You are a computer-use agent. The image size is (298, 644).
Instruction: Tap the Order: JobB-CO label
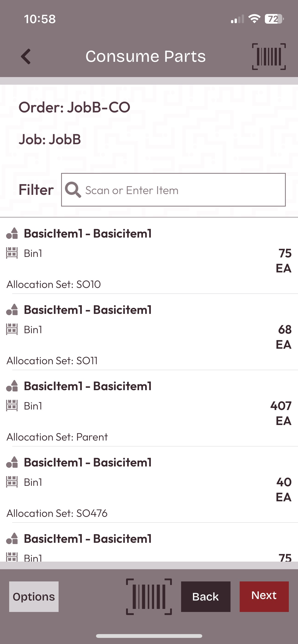tap(74, 107)
